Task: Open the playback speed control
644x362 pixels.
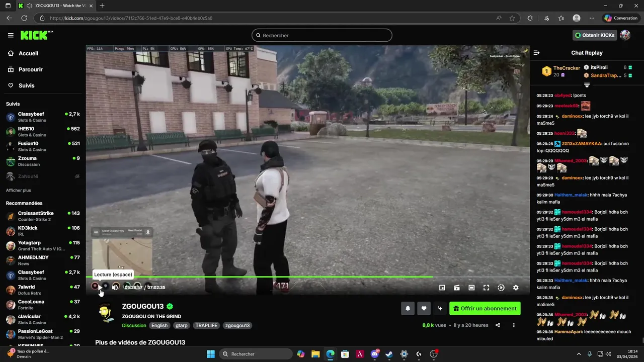Action: (x=501, y=288)
